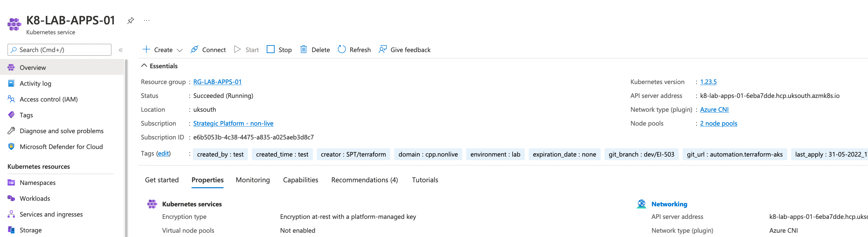Open the RG-LAB-APPS-01 resource group link
The height and width of the screenshot is (237, 868).
pos(217,82)
